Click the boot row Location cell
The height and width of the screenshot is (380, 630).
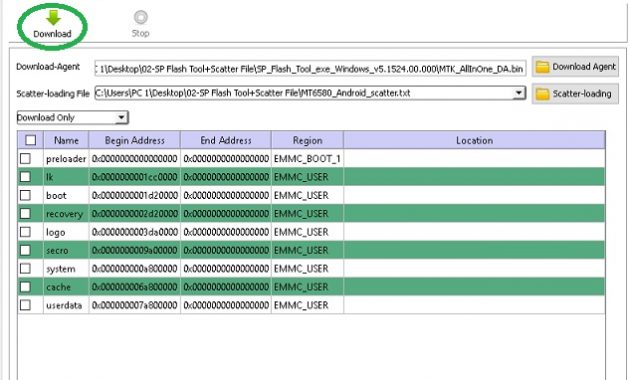tap(474, 195)
